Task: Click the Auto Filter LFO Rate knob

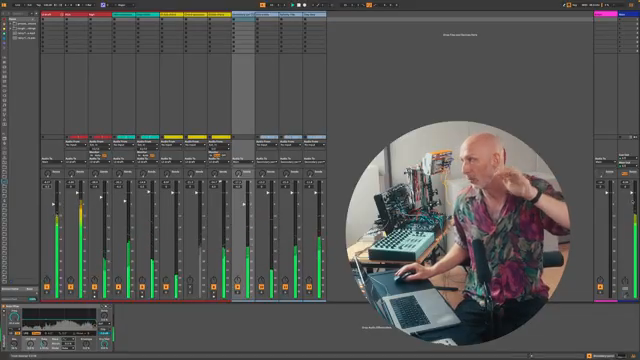Action: (x=44, y=344)
